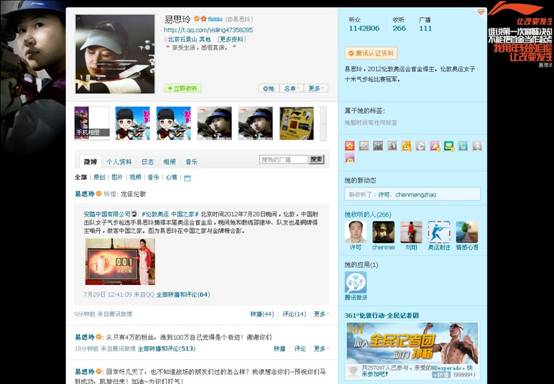Click the calendar icon beside the 心情 filter

pyautogui.click(x=188, y=178)
